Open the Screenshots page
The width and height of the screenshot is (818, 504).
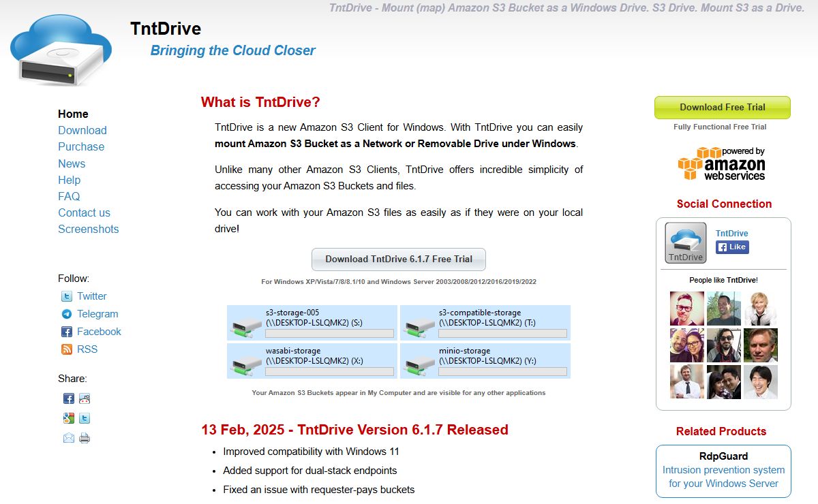coord(89,229)
